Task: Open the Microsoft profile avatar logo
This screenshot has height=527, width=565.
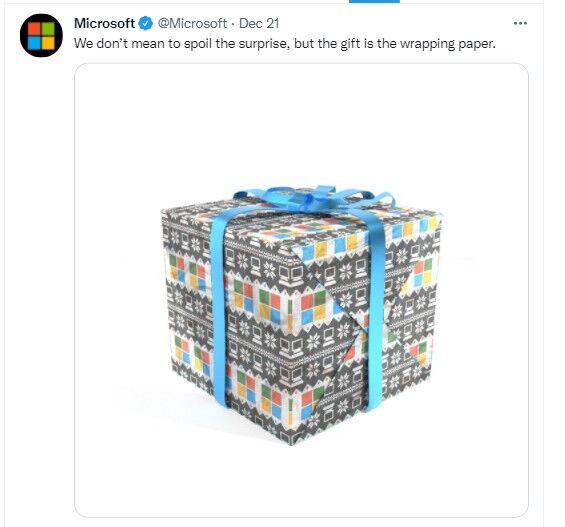Action: 41,35
